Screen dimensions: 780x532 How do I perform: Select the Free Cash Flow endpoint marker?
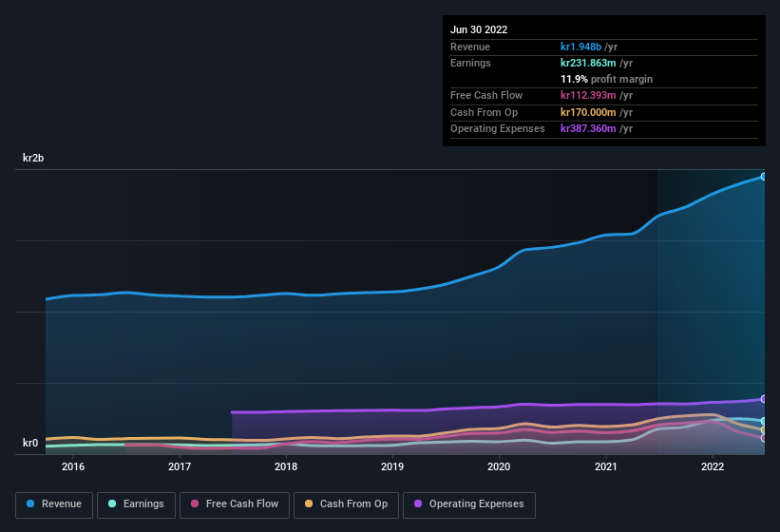(x=764, y=438)
